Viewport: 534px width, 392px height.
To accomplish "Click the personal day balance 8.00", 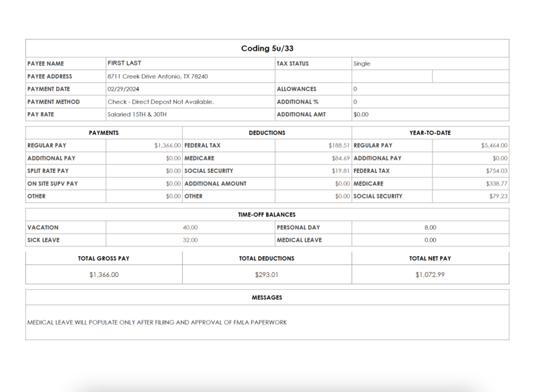I will point(430,227).
